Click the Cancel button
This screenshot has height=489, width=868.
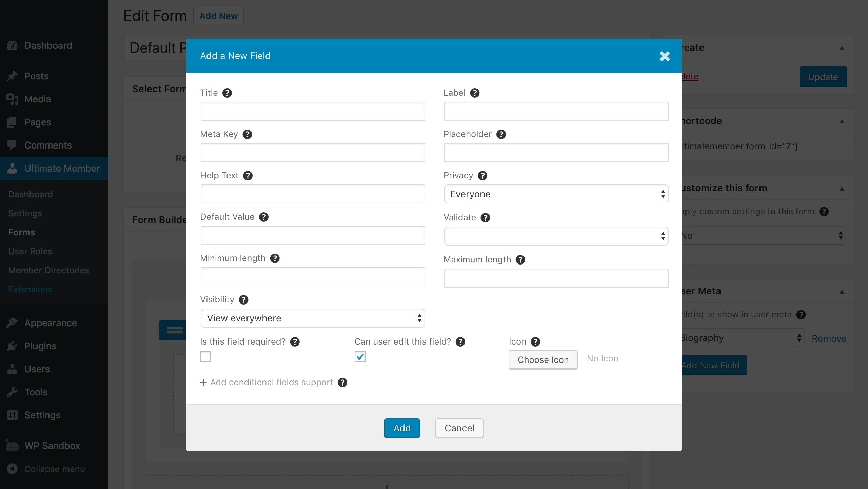[x=459, y=428]
